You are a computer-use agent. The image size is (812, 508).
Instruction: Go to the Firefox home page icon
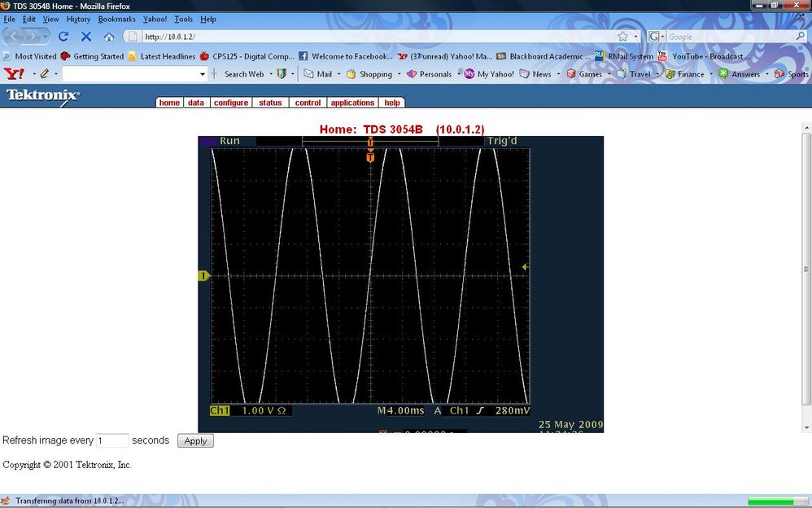109,37
